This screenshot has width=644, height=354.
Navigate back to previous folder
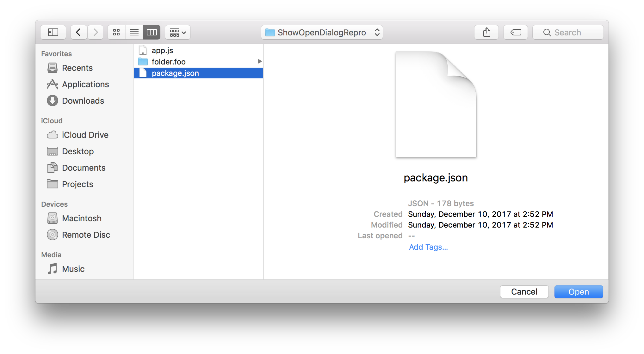(x=78, y=32)
